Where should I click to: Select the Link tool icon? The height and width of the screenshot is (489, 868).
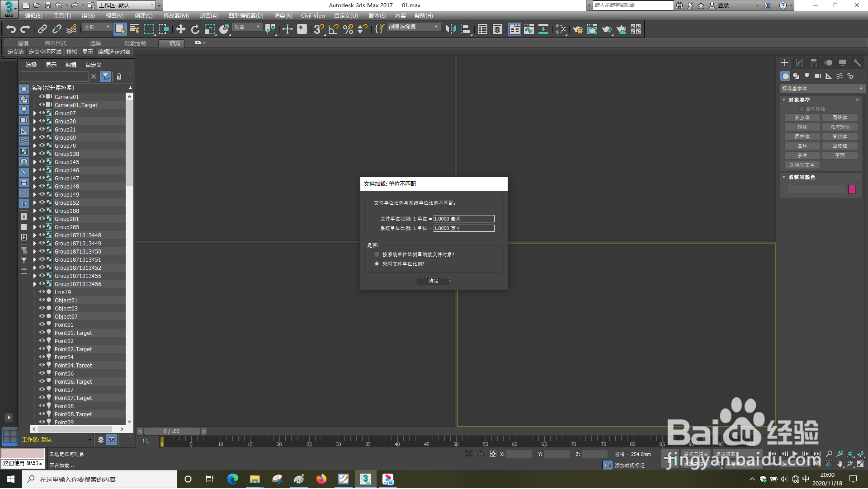(42, 29)
